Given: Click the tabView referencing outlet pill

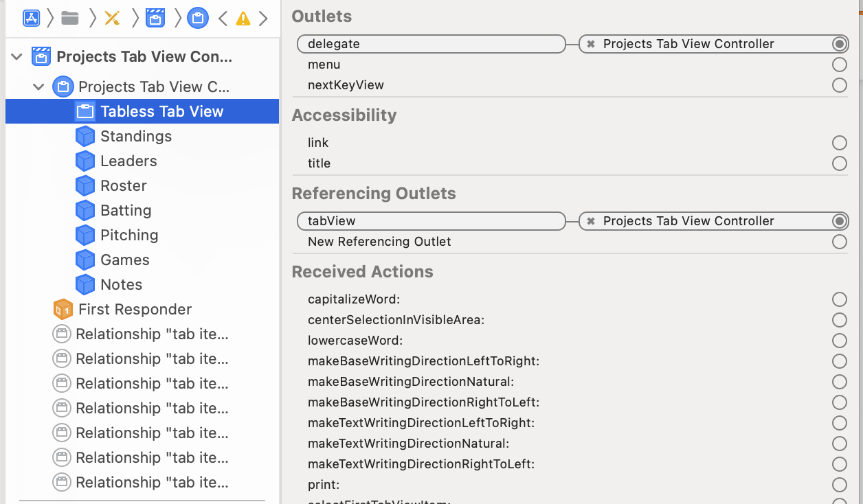Looking at the screenshot, I should coord(431,221).
